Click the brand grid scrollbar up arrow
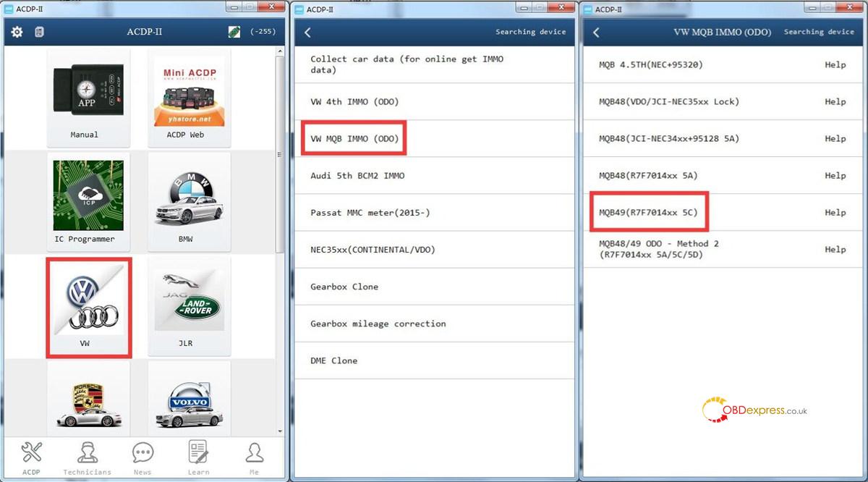 coord(281,52)
